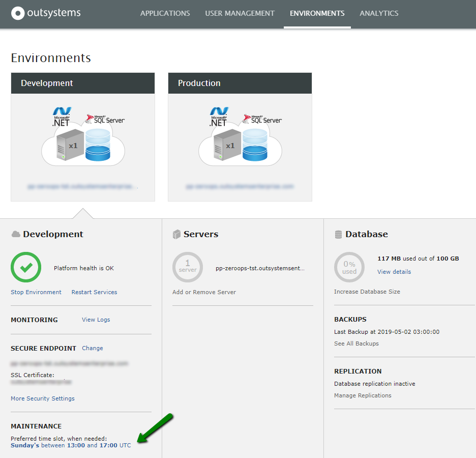Viewport: 476px width, 458px height.
Task: Edit the Sunday's maintenance time slot
Action: point(71,446)
